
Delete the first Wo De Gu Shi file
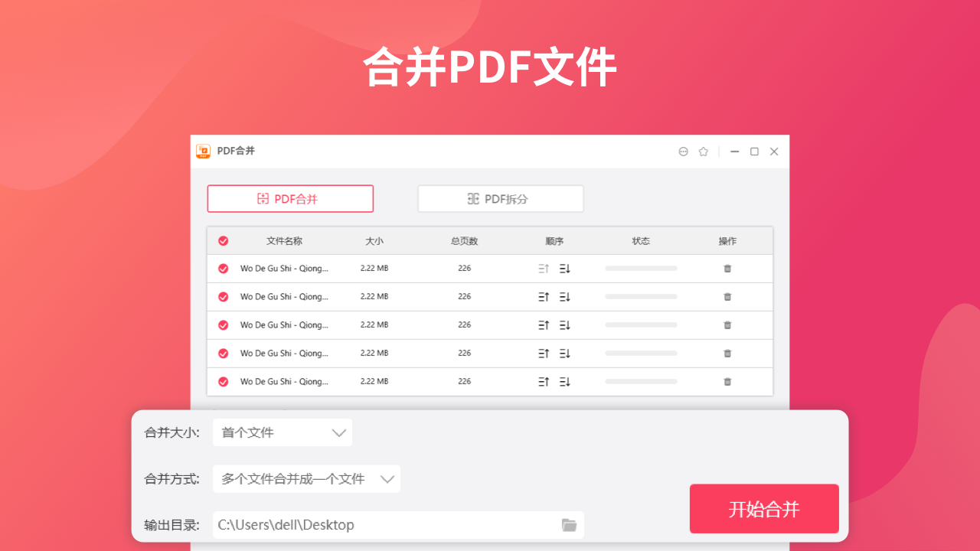point(727,268)
